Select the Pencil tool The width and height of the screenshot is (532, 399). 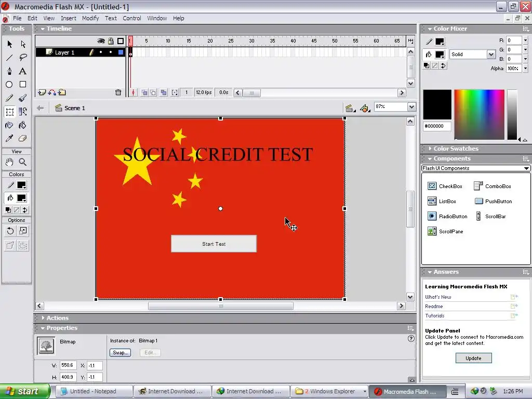coord(9,98)
